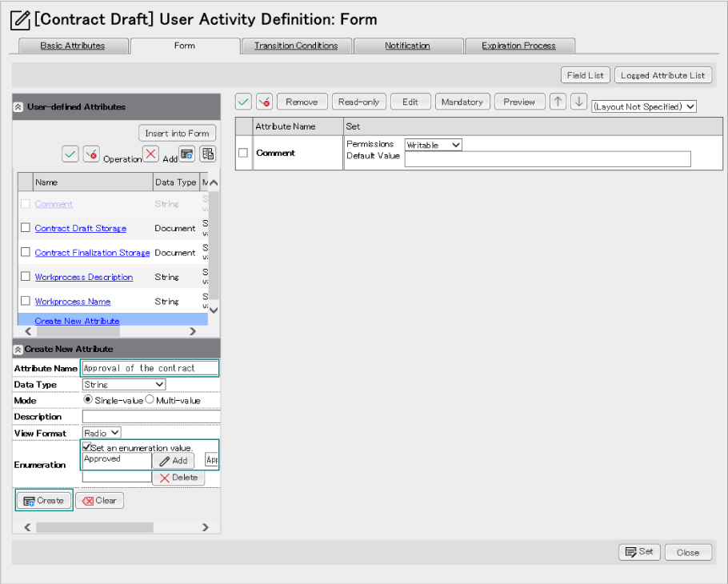Click the red X Operation delete icon
728x584 pixels.
pyautogui.click(x=150, y=154)
